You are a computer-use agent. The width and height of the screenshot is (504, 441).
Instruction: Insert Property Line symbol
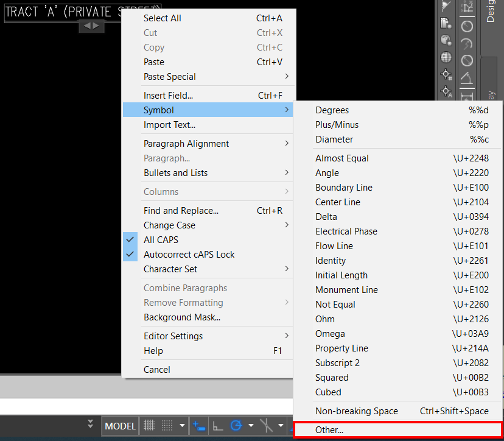coord(398,348)
